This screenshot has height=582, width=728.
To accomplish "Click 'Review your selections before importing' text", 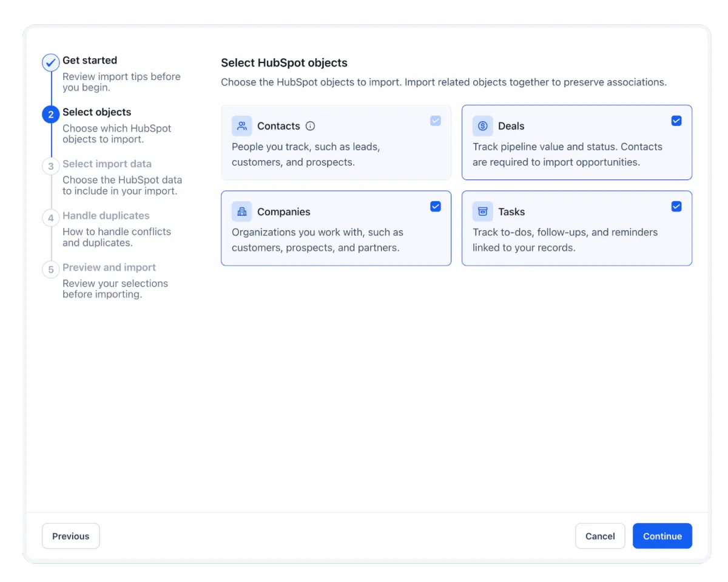I will point(115,289).
